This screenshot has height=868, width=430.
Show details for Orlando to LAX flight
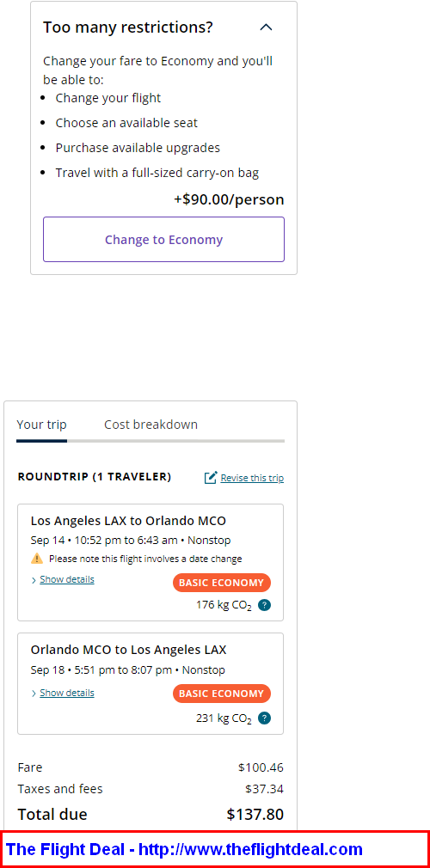pyautogui.click(x=67, y=693)
